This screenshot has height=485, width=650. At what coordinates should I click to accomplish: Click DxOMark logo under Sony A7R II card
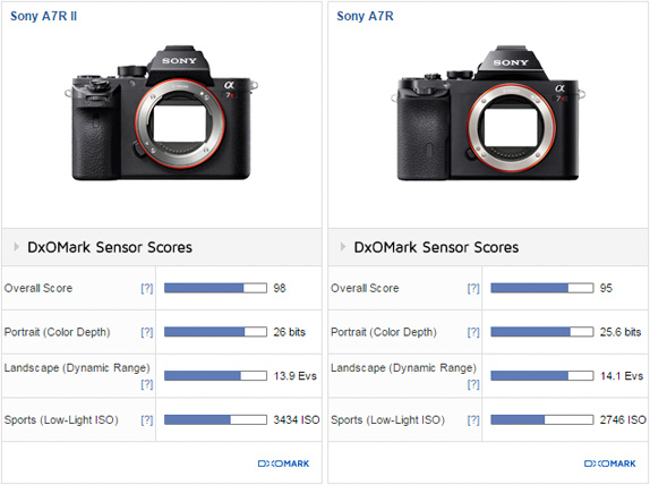click(x=284, y=463)
